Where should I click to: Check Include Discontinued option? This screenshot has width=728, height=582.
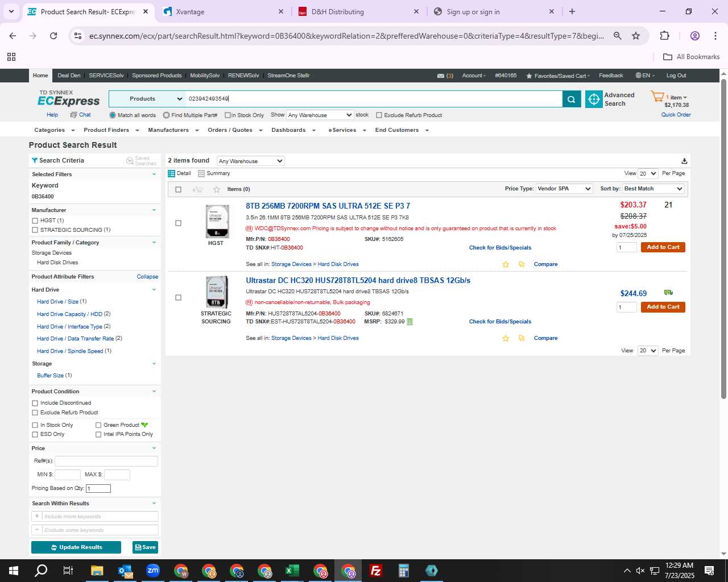[x=35, y=403]
